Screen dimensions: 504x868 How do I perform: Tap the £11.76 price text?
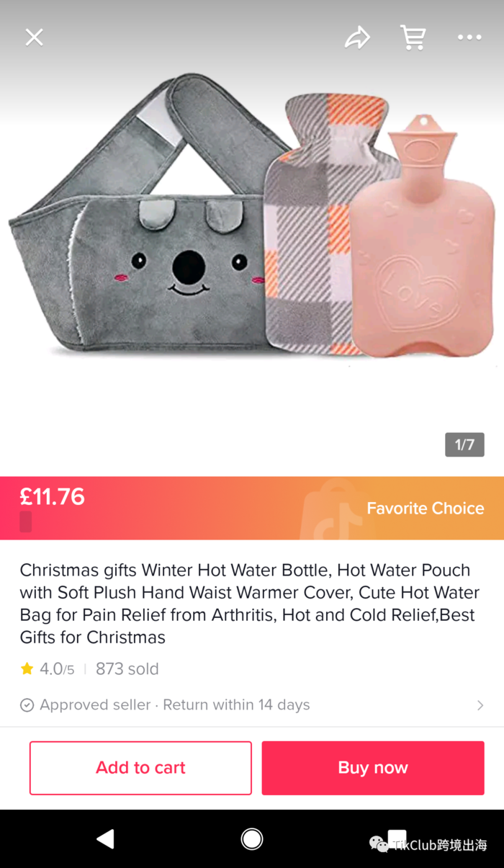[x=53, y=496]
